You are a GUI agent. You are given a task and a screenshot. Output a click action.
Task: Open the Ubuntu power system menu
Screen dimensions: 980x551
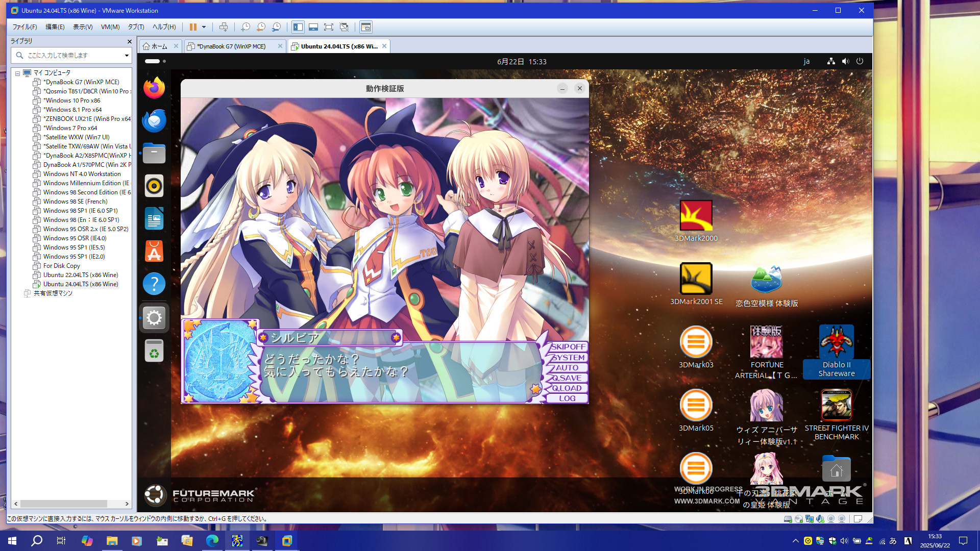point(860,61)
